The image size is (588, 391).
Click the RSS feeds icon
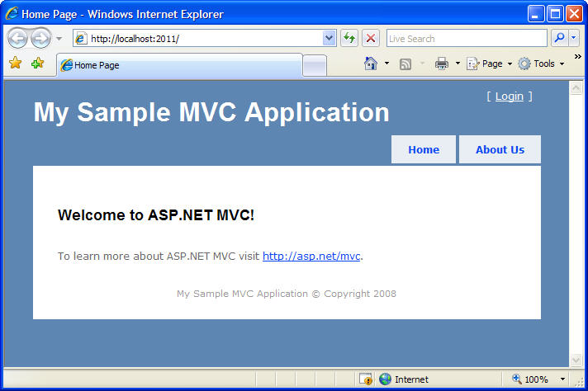click(405, 64)
